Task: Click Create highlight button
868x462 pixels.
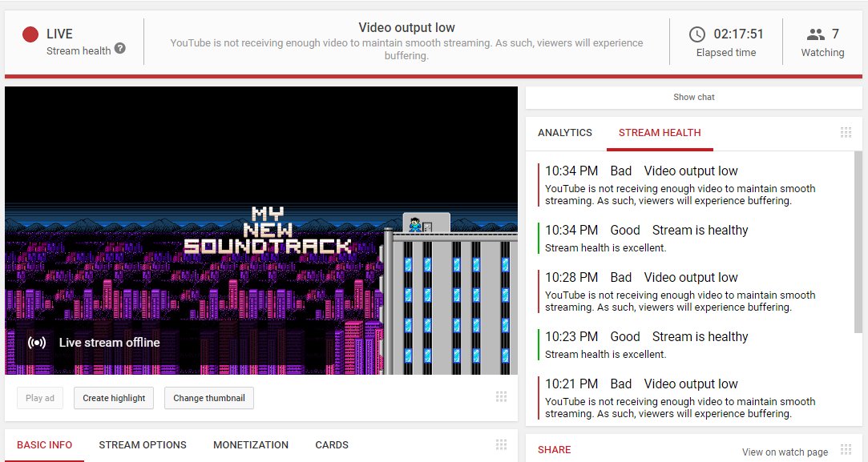Action: click(x=114, y=398)
